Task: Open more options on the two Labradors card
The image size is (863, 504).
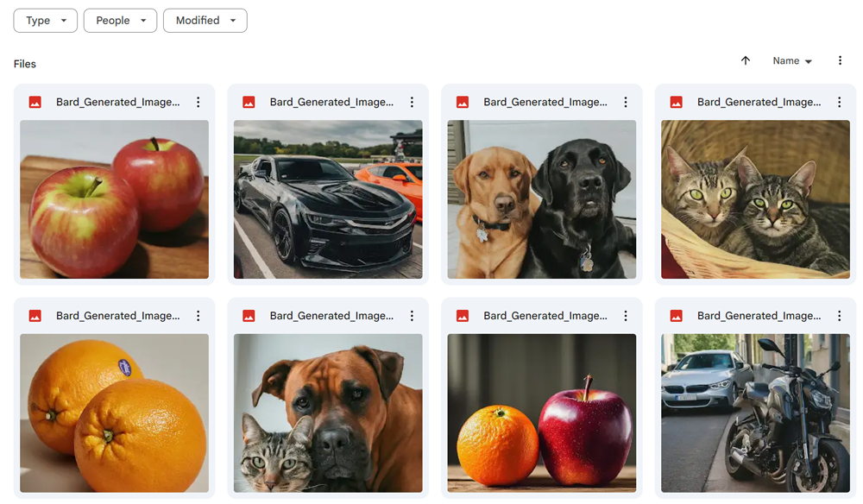Action: click(x=625, y=102)
